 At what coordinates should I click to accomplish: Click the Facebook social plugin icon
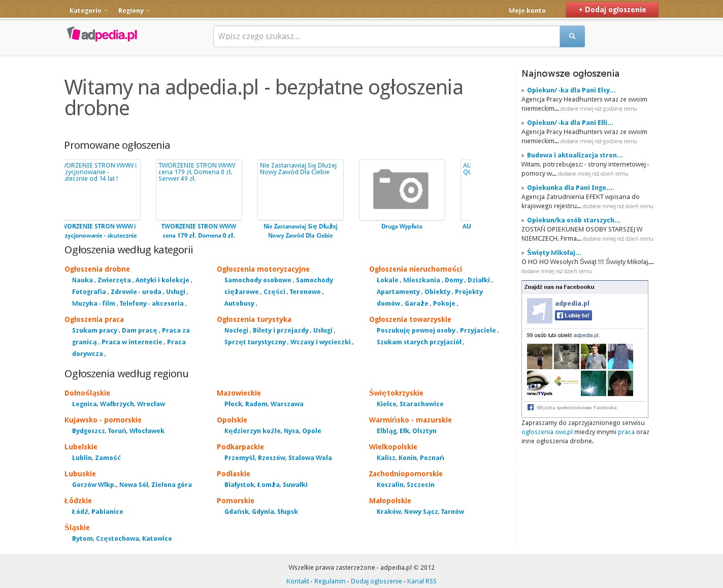point(530,407)
